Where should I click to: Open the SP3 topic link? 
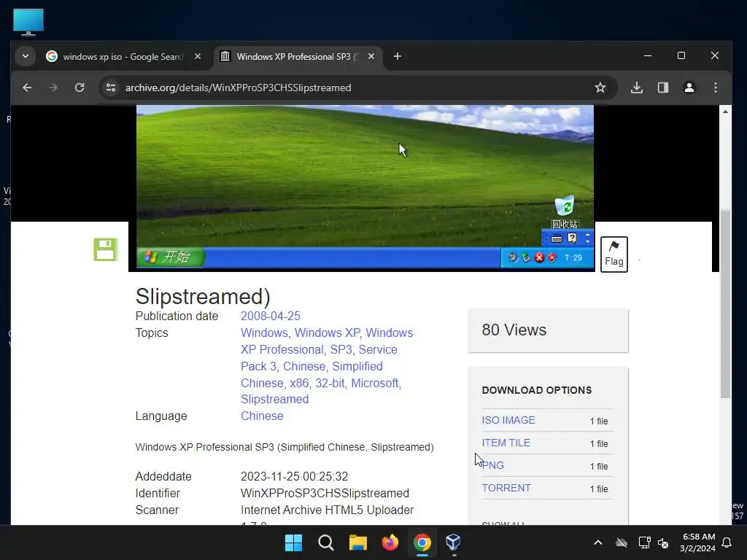click(341, 349)
